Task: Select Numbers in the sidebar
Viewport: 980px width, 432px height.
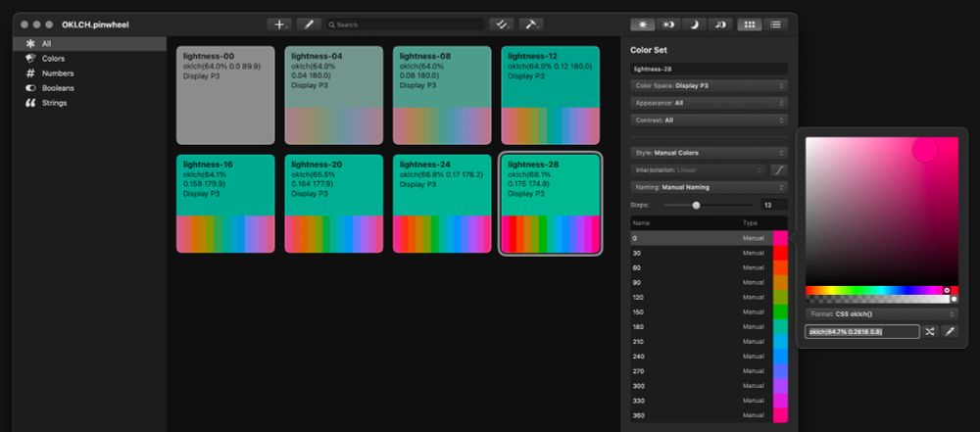Action: tap(89, 73)
